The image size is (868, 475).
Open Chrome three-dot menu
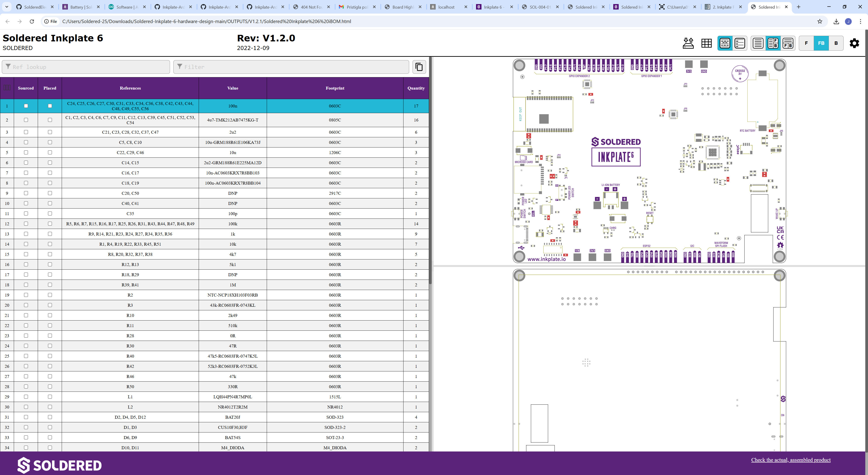pyautogui.click(x=861, y=21)
